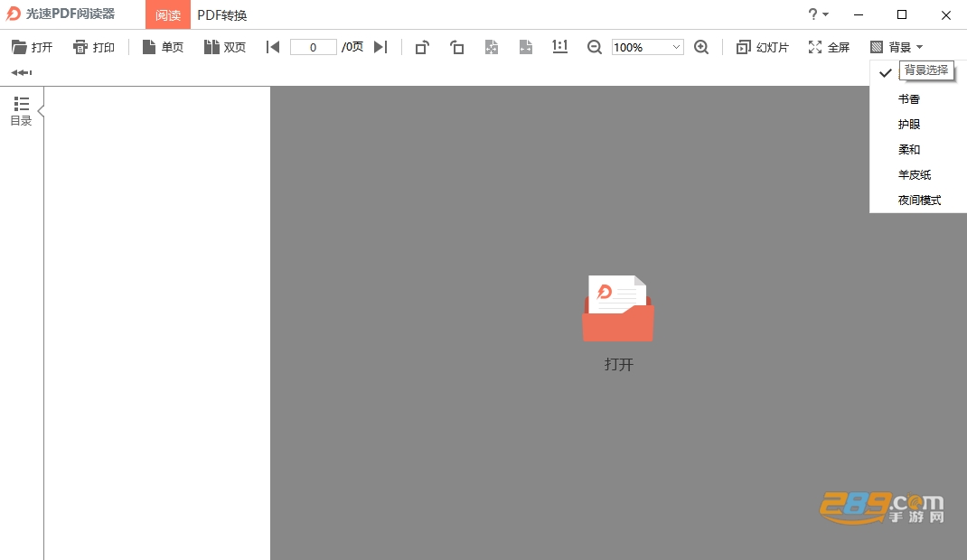The height and width of the screenshot is (560, 967).
Task: Set actual size with 1:1 icon
Action: 560,47
